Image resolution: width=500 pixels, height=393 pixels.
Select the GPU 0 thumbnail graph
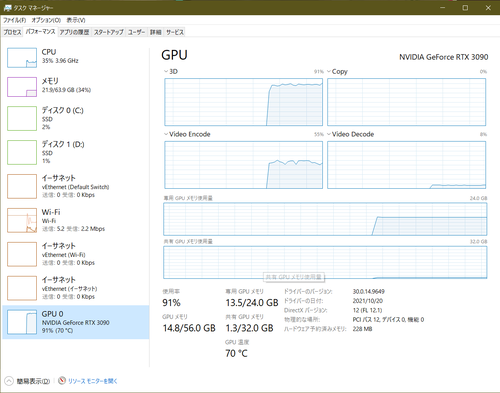click(22, 322)
